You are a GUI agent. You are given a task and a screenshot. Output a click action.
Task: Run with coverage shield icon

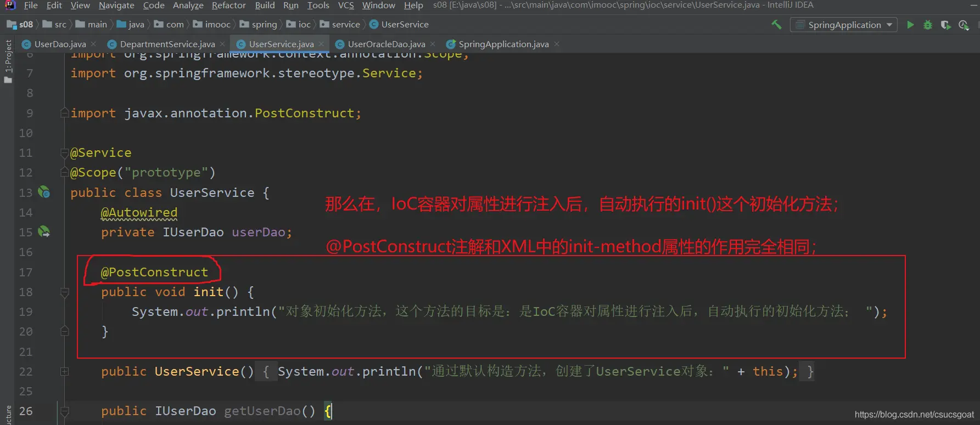(x=945, y=25)
